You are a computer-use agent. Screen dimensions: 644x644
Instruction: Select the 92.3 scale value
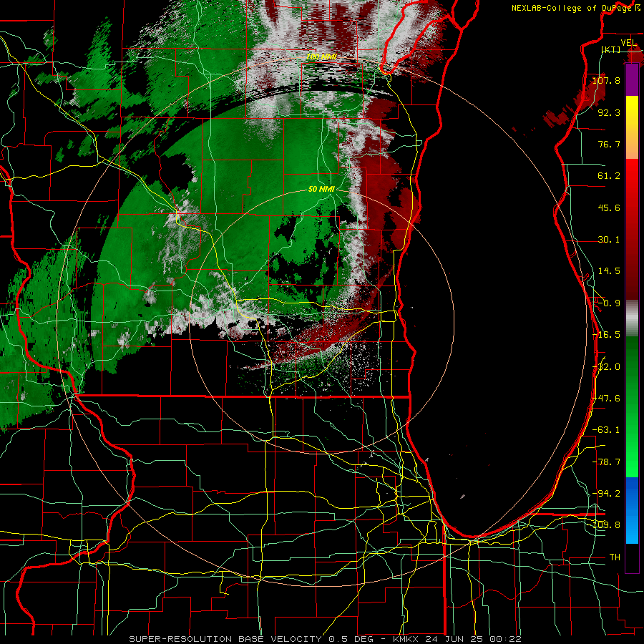click(x=609, y=112)
